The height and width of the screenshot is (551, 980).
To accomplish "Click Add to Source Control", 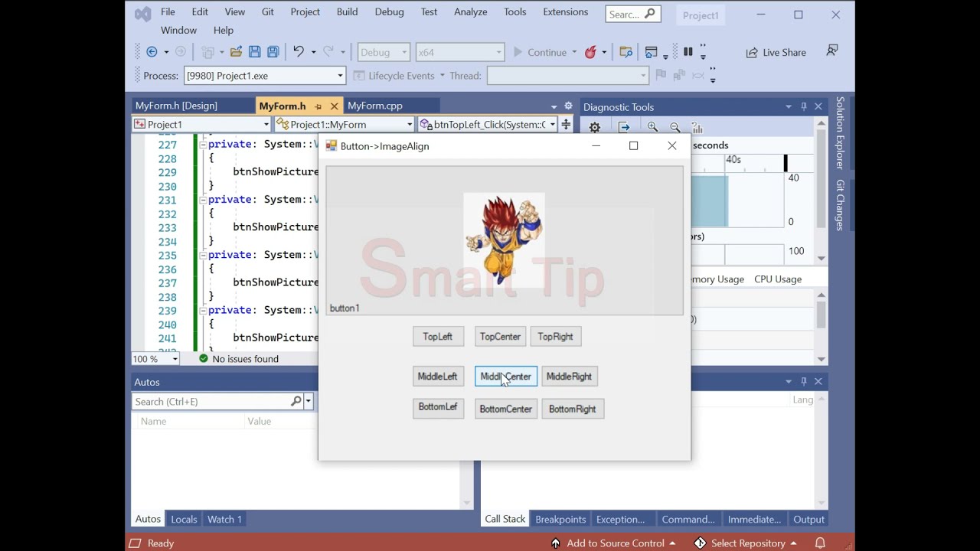I will point(613,543).
